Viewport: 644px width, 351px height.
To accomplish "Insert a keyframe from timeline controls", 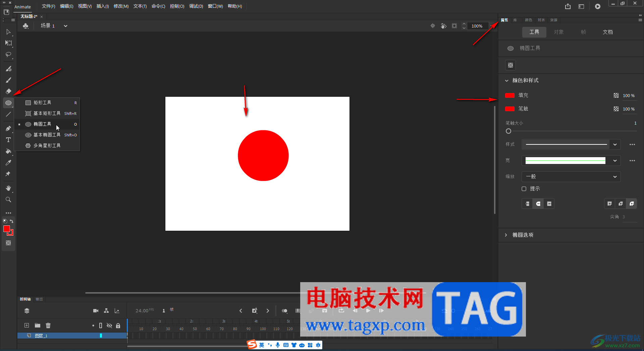I will tap(255, 311).
